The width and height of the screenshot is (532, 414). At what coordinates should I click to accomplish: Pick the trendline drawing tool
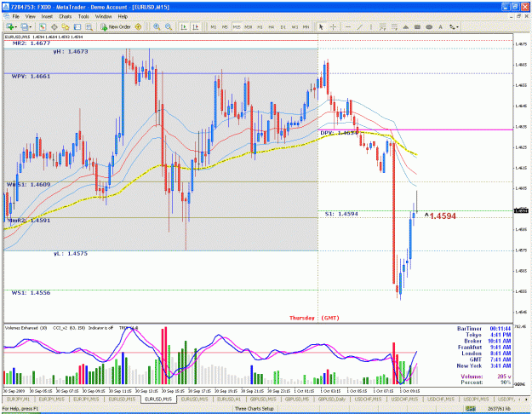(360, 26)
